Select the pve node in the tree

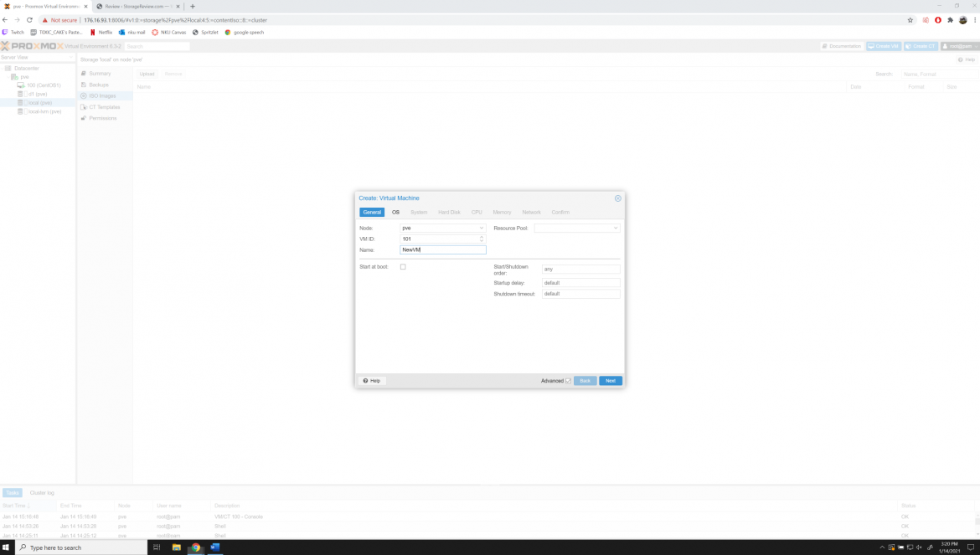pyautogui.click(x=24, y=77)
